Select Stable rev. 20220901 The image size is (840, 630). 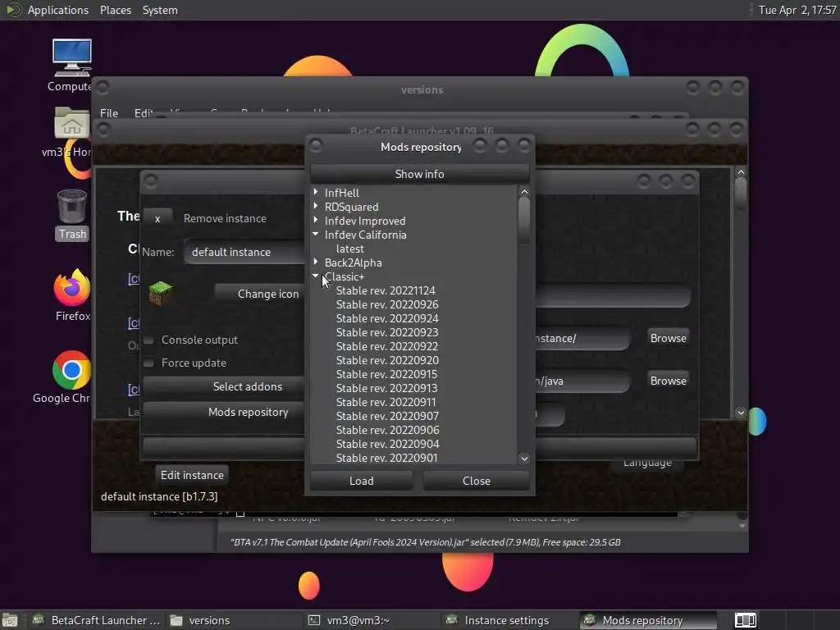coord(386,458)
